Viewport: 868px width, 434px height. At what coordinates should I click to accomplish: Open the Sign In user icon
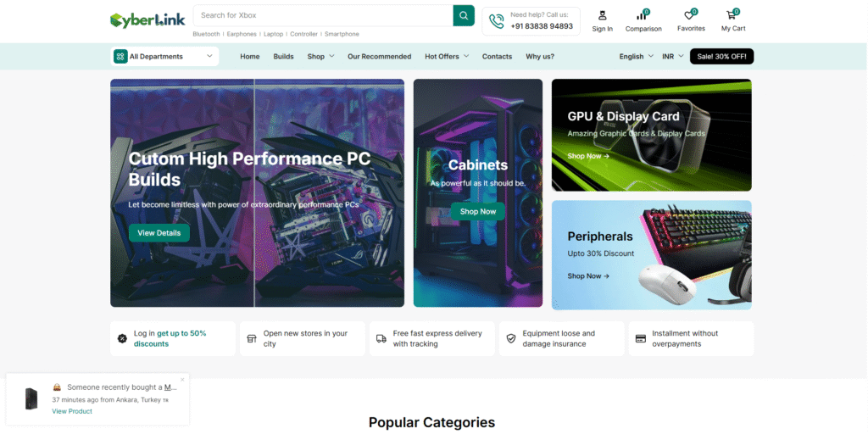(602, 15)
